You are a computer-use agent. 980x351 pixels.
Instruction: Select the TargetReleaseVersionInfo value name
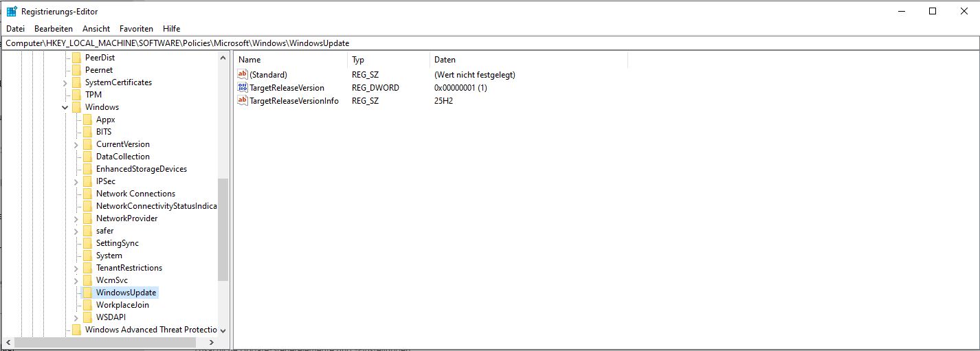click(294, 101)
